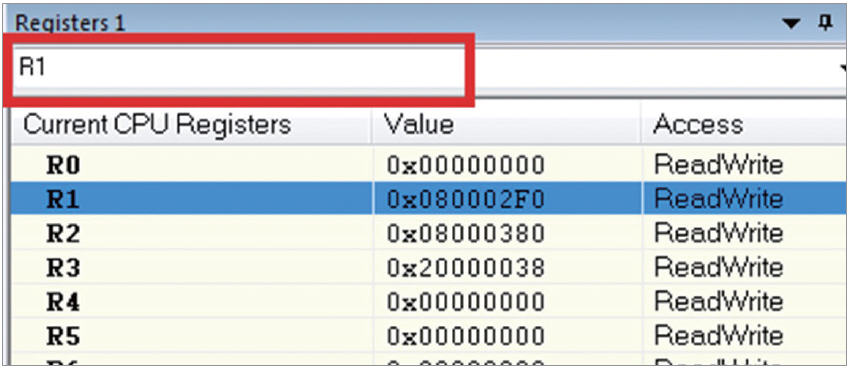Edit R2 value 0x08000380

point(466,233)
